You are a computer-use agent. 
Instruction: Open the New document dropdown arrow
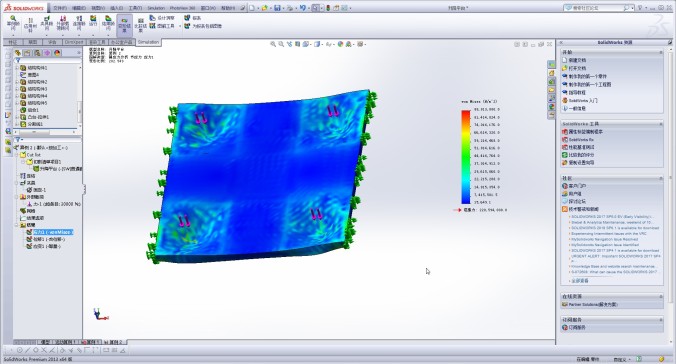pos(257,8)
